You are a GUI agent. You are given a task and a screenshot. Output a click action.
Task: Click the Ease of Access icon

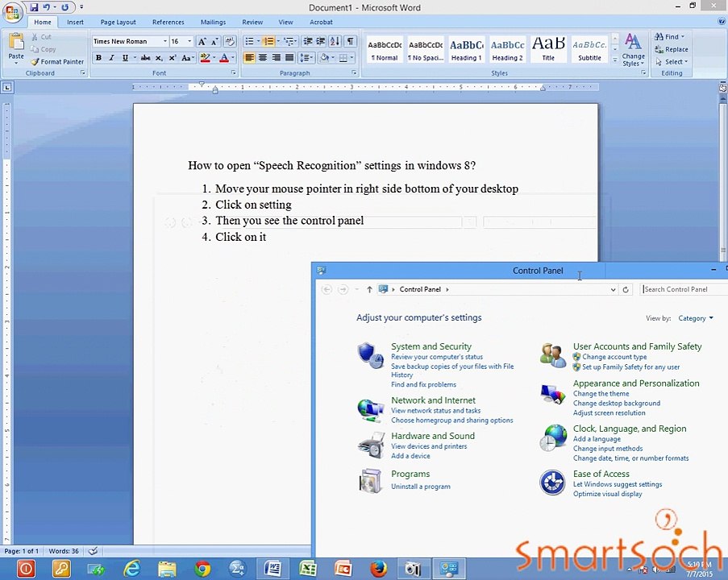[552, 483]
